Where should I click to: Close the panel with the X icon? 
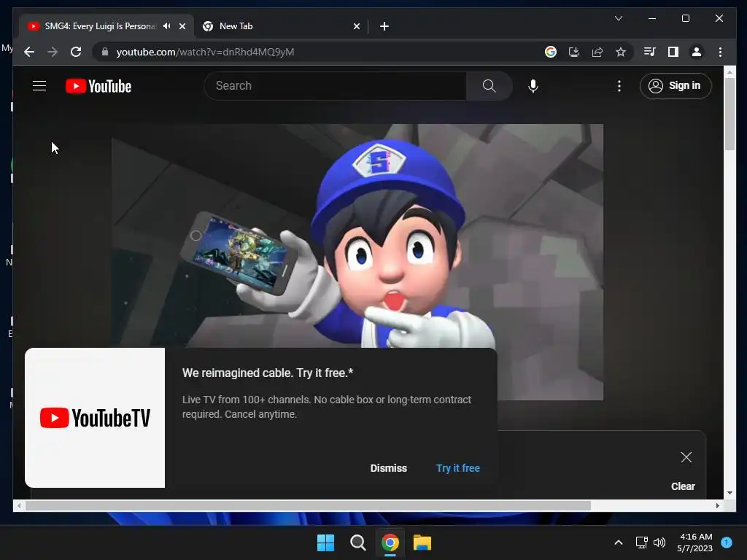(x=686, y=457)
